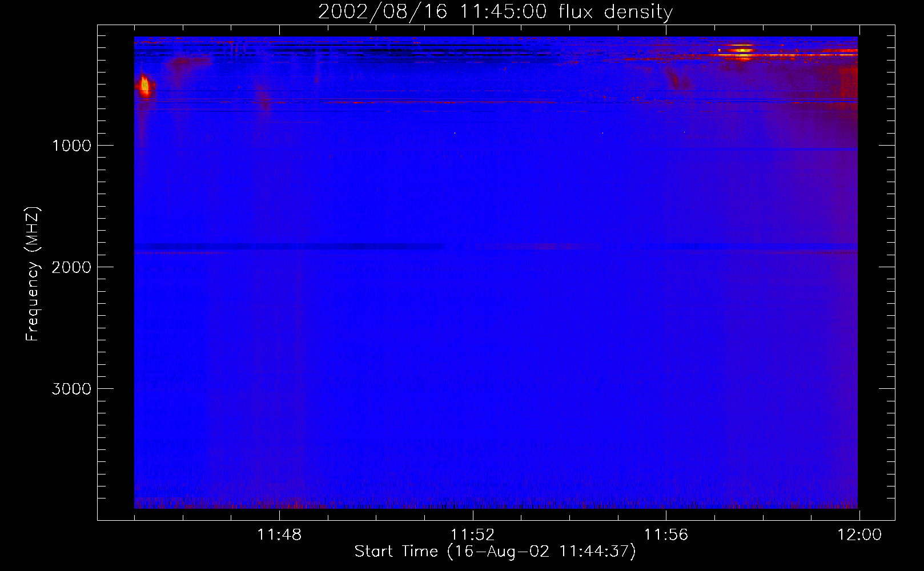Click the bright yellow-red burst near 11:45
The height and width of the screenshot is (571, 924).
144,86
